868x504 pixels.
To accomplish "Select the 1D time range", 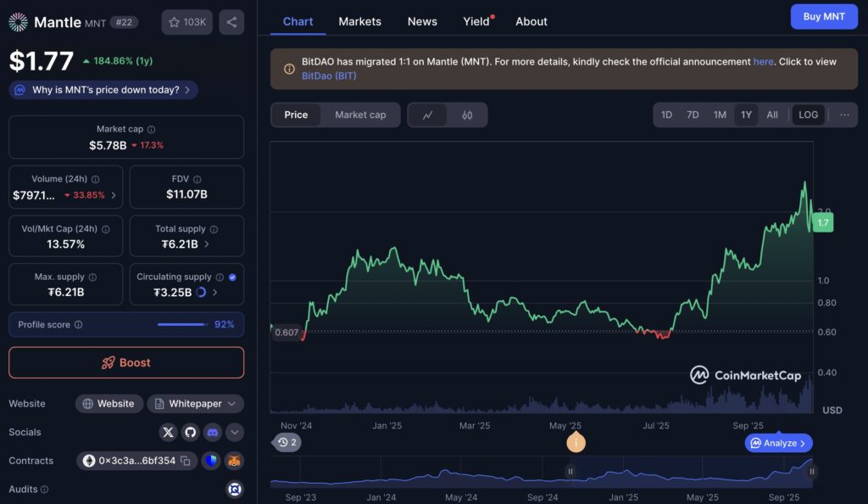I will click(x=666, y=115).
